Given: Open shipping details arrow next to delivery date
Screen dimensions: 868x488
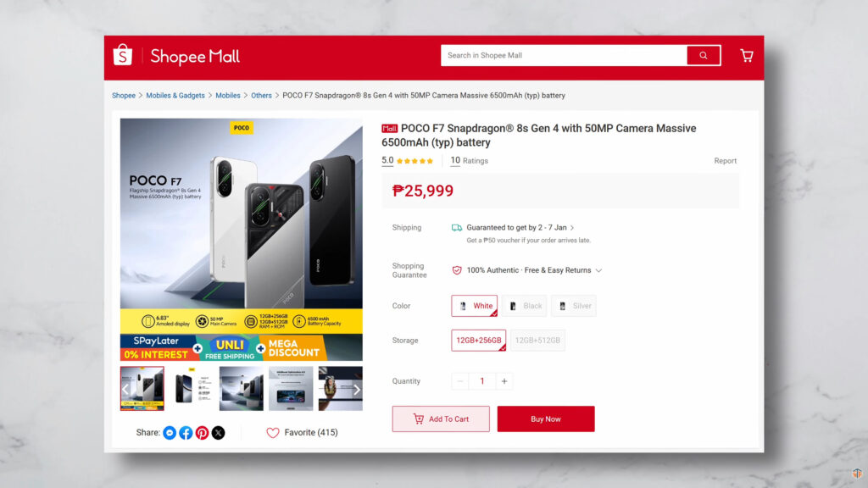Looking at the screenshot, I should [572, 228].
